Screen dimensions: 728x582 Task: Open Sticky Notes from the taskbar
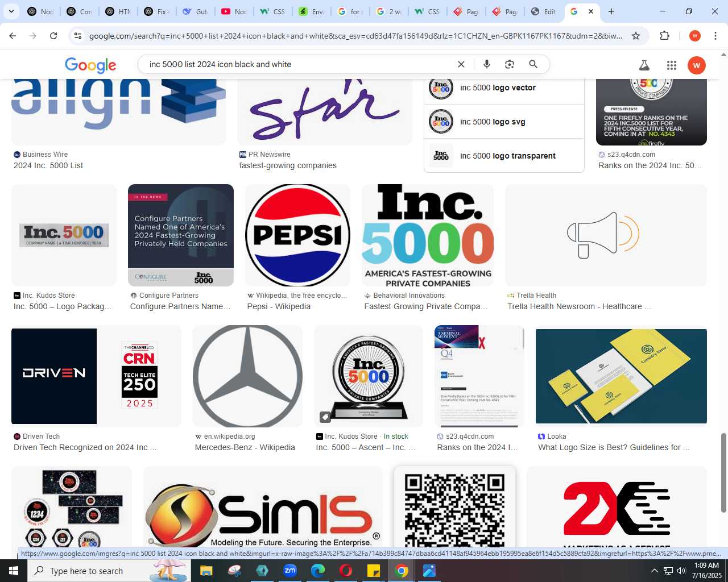pos(374,571)
